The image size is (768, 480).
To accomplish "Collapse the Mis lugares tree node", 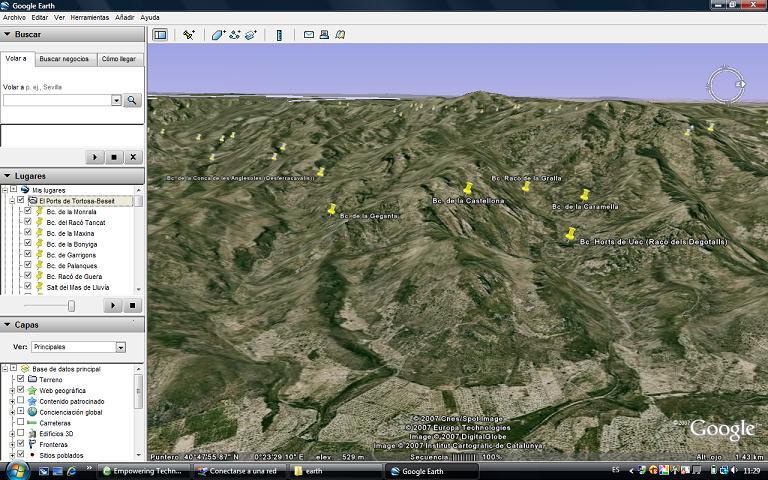I will [5, 190].
